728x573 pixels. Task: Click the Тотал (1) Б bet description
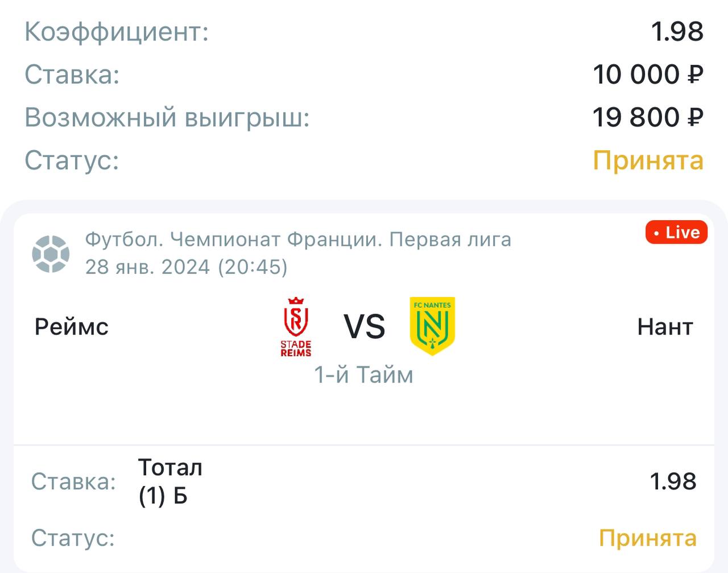point(170,481)
